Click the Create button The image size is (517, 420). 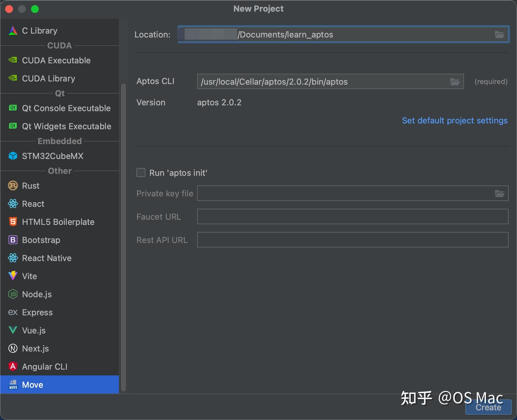click(x=488, y=407)
